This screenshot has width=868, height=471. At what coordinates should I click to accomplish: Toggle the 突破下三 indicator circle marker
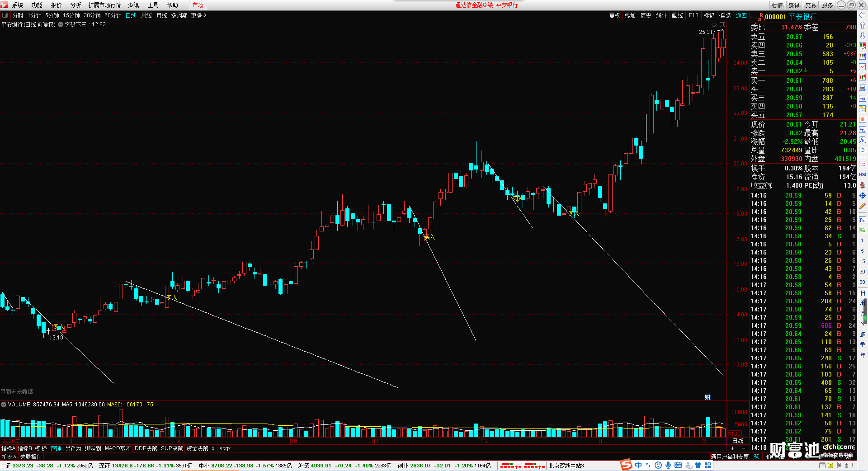[61, 24]
